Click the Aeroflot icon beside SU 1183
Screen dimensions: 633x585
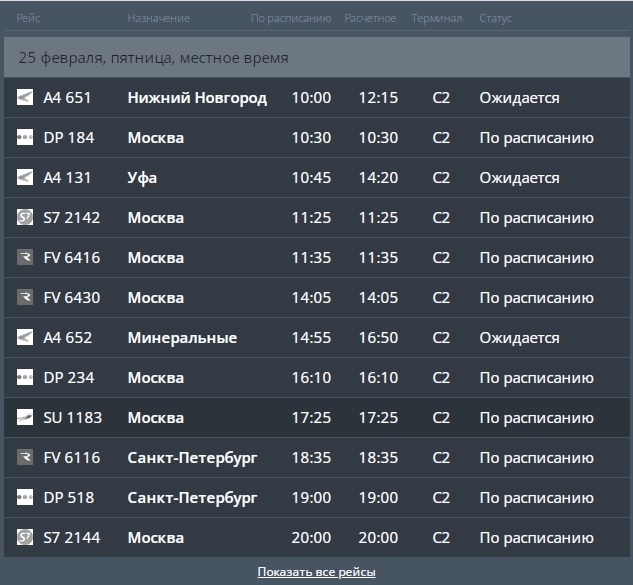pyautogui.click(x=25, y=418)
